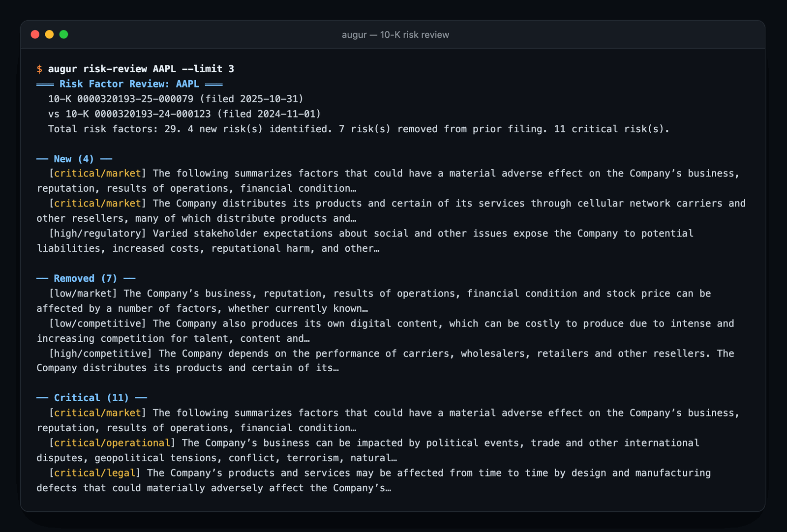Click the '$' shell prompt symbol
Viewport: 787px width, 532px height.
[39, 69]
